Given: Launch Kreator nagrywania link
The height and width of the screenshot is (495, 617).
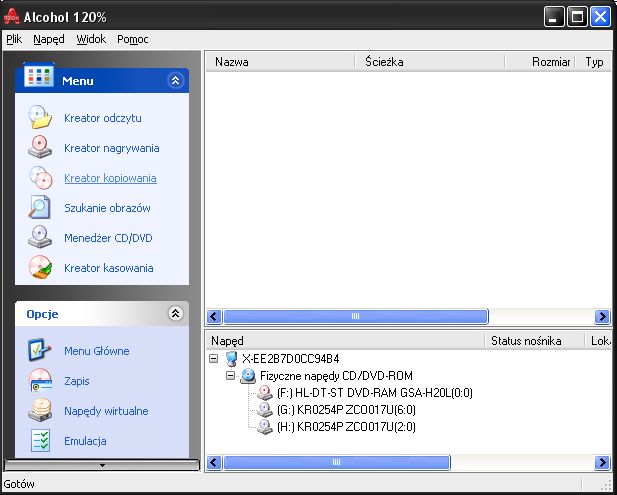Looking at the screenshot, I should (112, 148).
